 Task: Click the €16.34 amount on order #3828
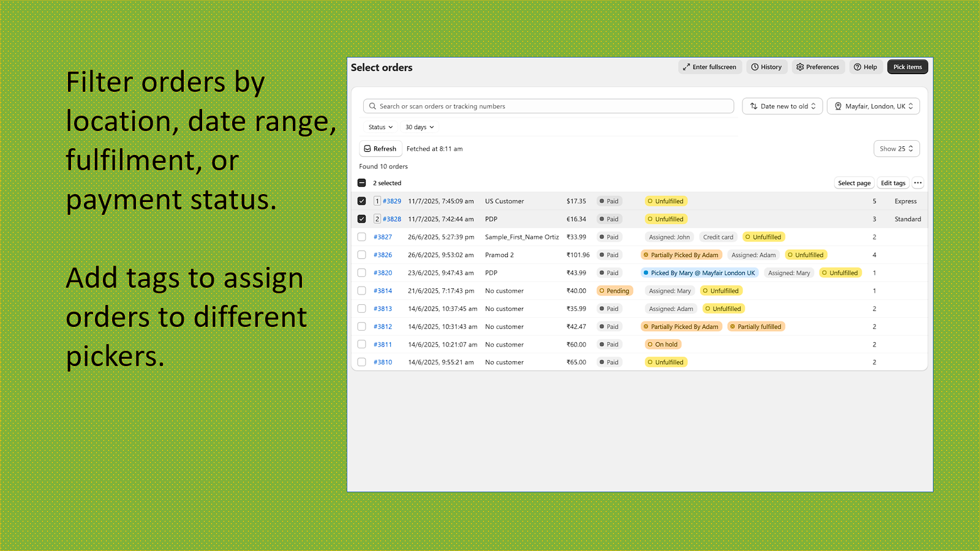[576, 219]
